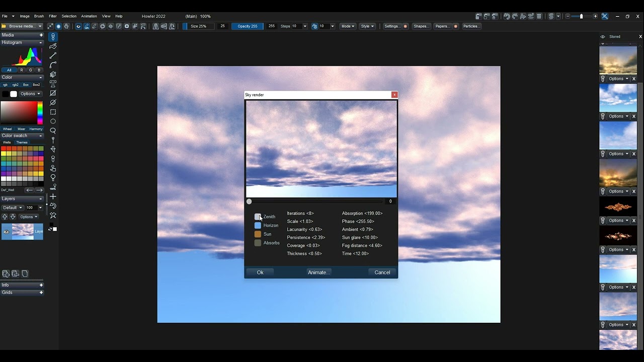
Task: Click the Zenith color swatch
Action: click(x=258, y=217)
